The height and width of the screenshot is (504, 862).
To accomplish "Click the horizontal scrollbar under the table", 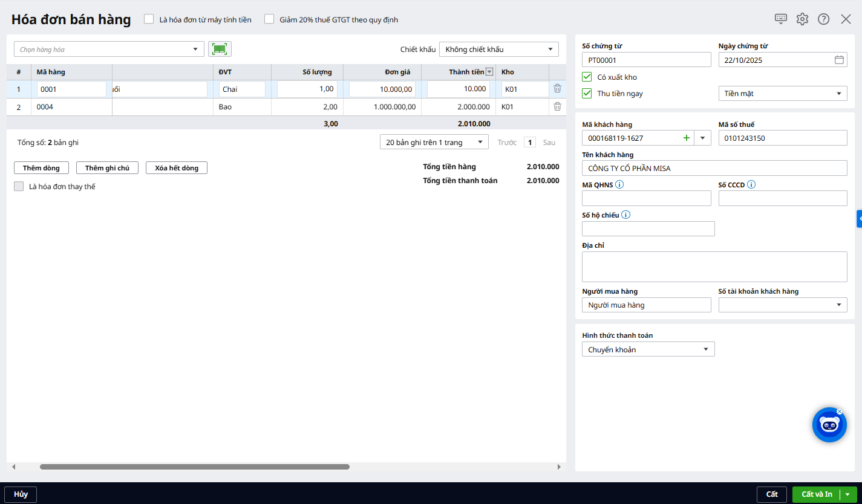I will [194, 467].
